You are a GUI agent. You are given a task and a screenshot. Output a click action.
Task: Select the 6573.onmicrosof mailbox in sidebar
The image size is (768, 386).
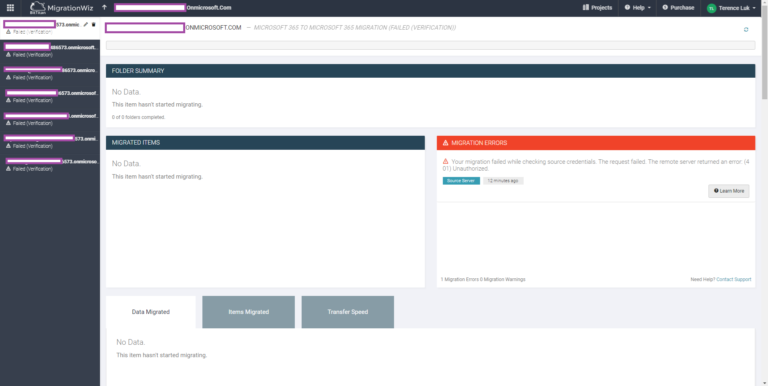point(50,96)
